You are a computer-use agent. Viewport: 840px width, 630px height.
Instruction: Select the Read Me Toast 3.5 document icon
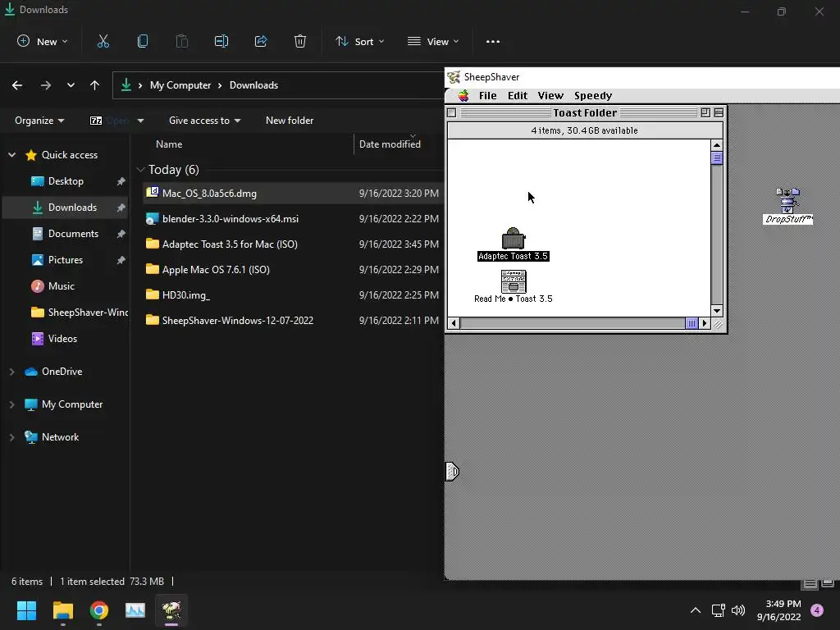pos(514,281)
